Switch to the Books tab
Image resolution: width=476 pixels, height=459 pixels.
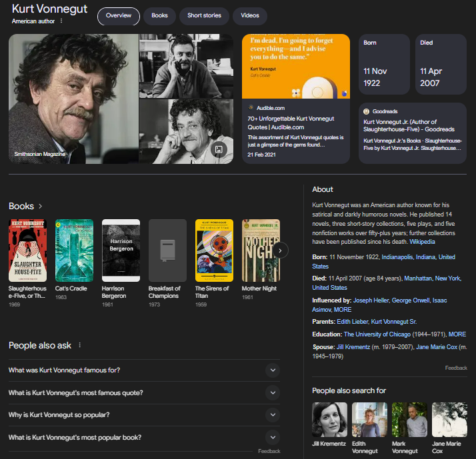pos(160,16)
